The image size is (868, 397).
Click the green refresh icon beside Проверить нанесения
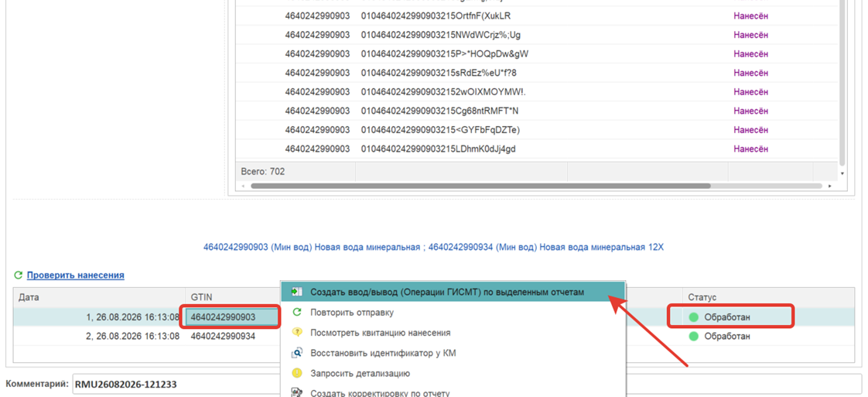pyautogui.click(x=19, y=275)
